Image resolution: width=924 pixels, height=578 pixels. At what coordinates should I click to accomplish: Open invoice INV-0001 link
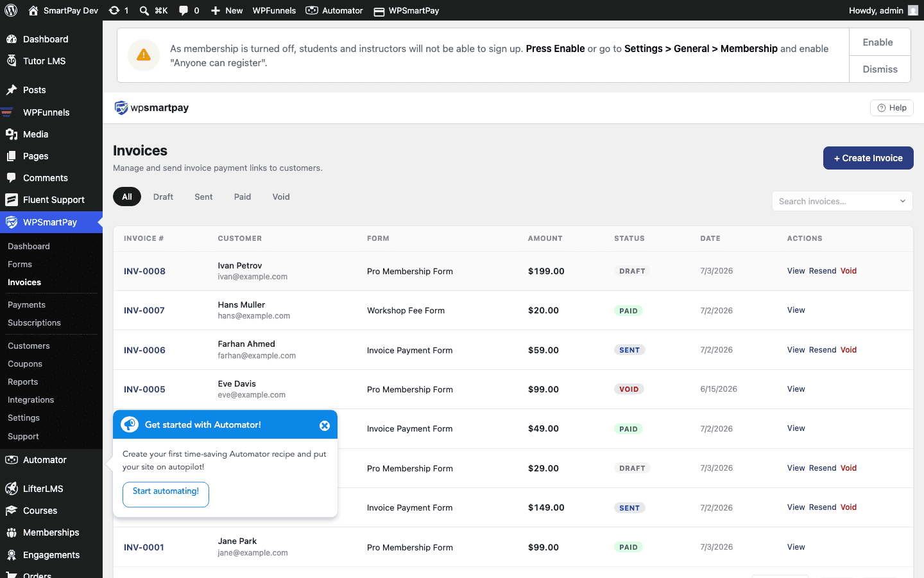[x=144, y=547]
